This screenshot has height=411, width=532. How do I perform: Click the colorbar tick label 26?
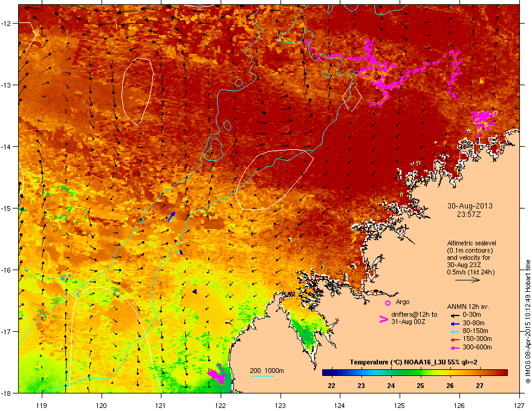click(x=450, y=386)
